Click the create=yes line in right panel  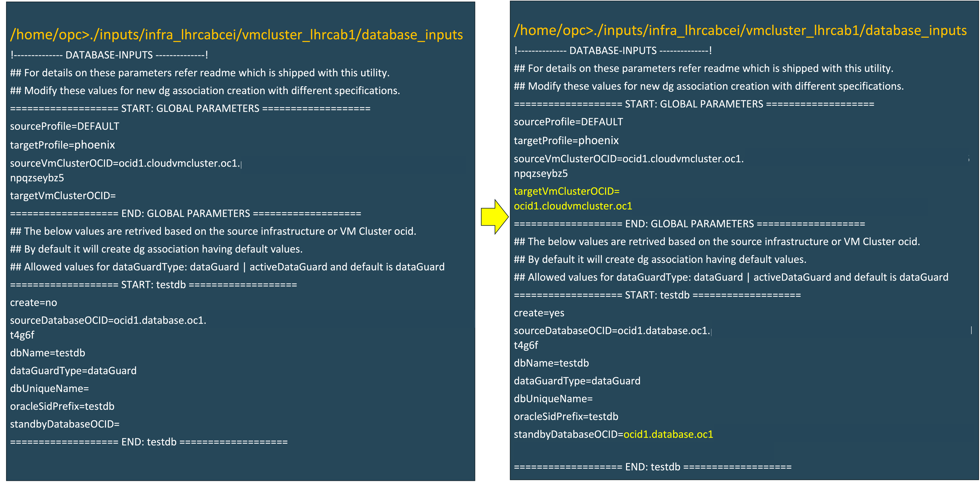(x=539, y=313)
